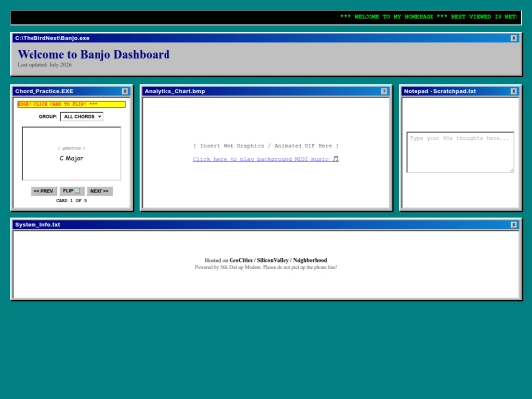Click the Chord_Practice.EXE title bar
The width and height of the screenshot is (532, 399).
(x=72, y=91)
